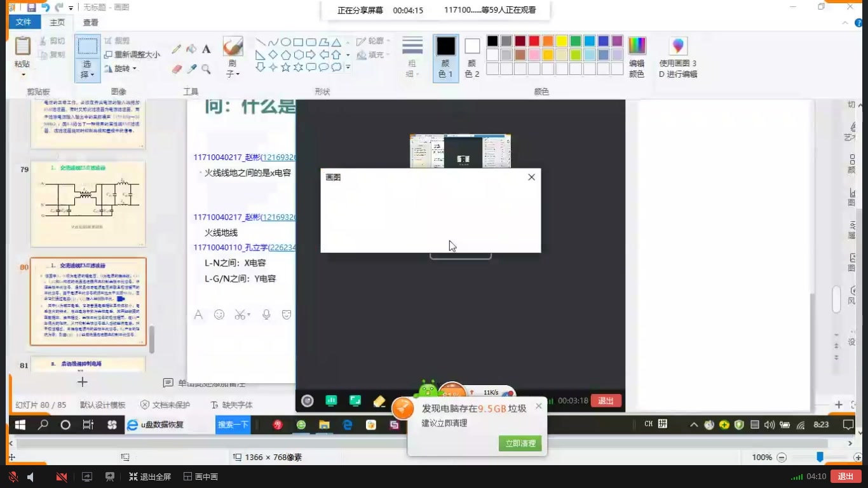
Task: Click 重新调整大小 resize option
Action: click(132, 55)
